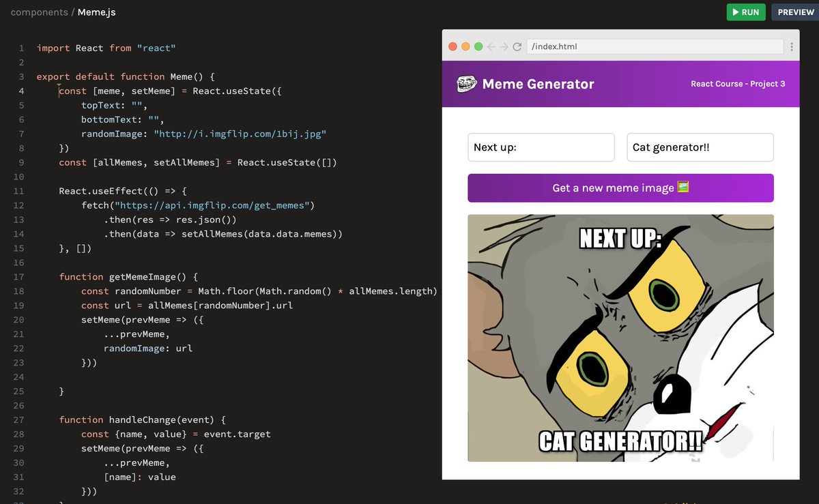Click the green RUN button
The image size is (819, 504).
pos(746,12)
